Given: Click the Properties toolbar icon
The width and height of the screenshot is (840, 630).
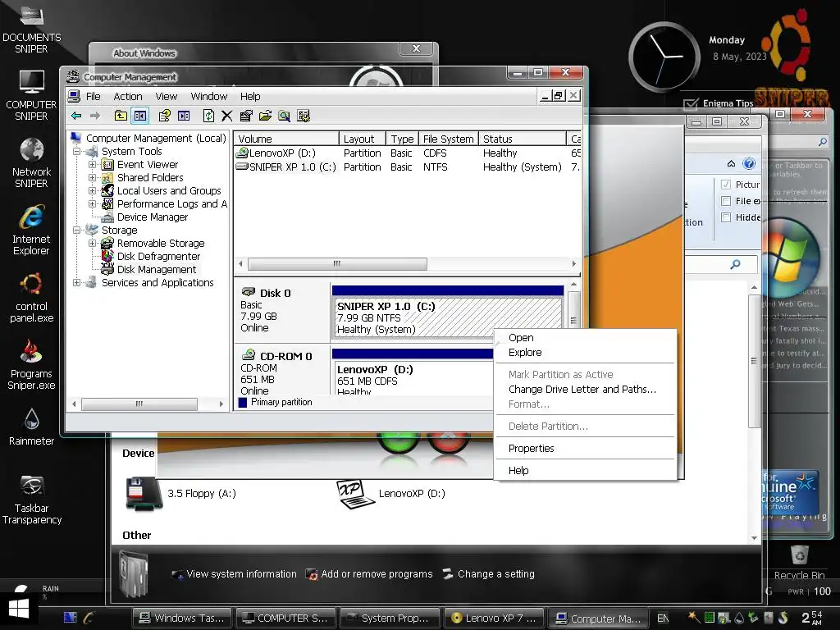Looking at the screenshot, I should click(246, 116).
